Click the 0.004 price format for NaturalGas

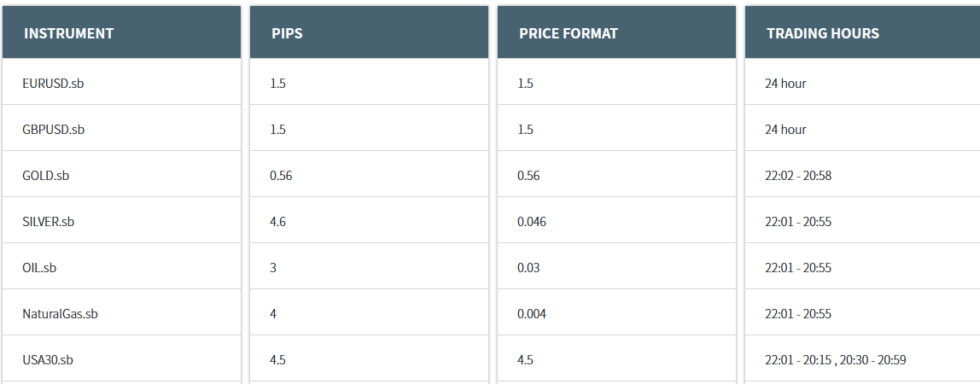click(x=616, y=313)
